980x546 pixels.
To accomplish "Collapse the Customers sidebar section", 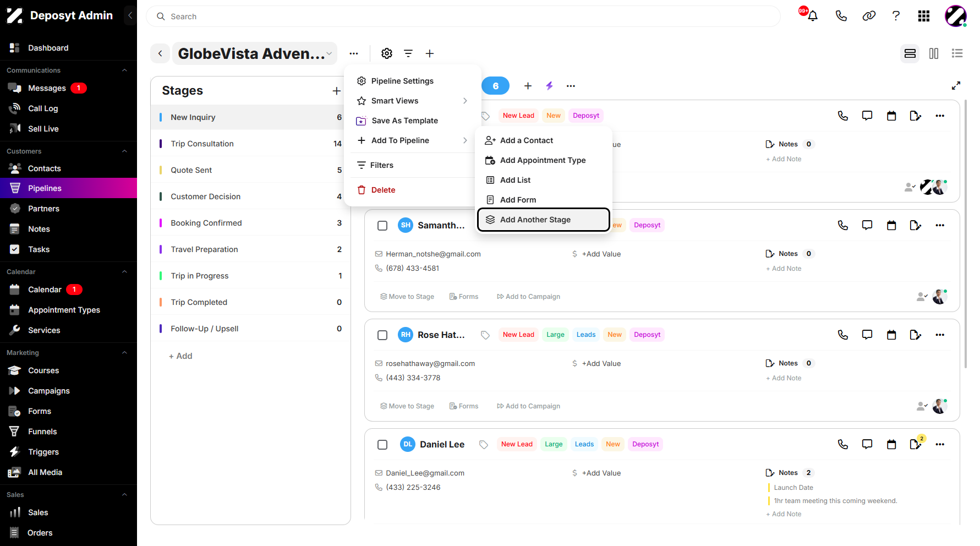I will 124,151.
